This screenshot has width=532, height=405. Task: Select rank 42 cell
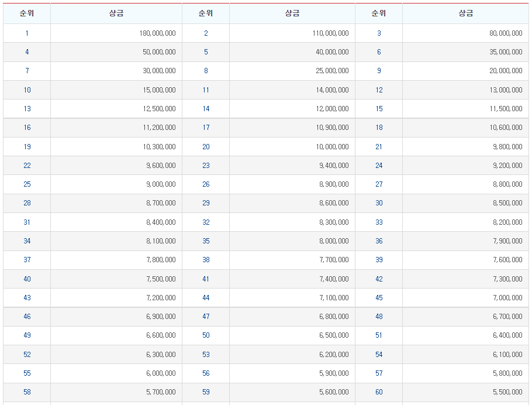(x=379, y=279)
